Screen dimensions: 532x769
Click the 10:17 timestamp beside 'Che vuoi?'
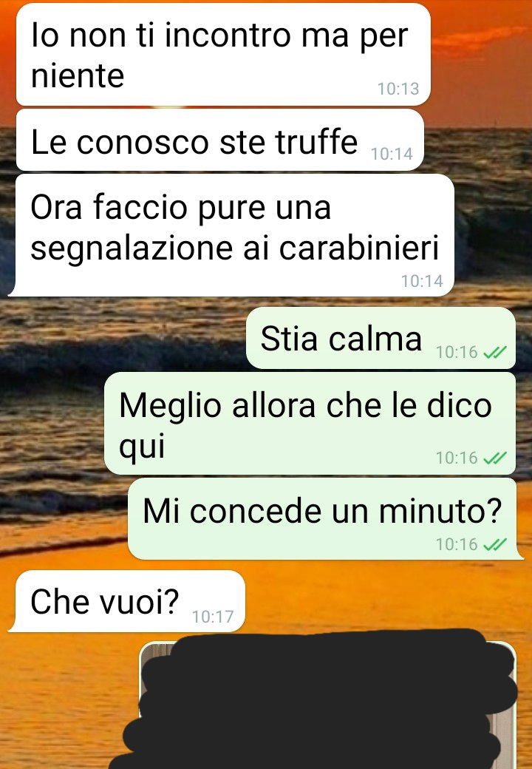click(x=213, y=617)
